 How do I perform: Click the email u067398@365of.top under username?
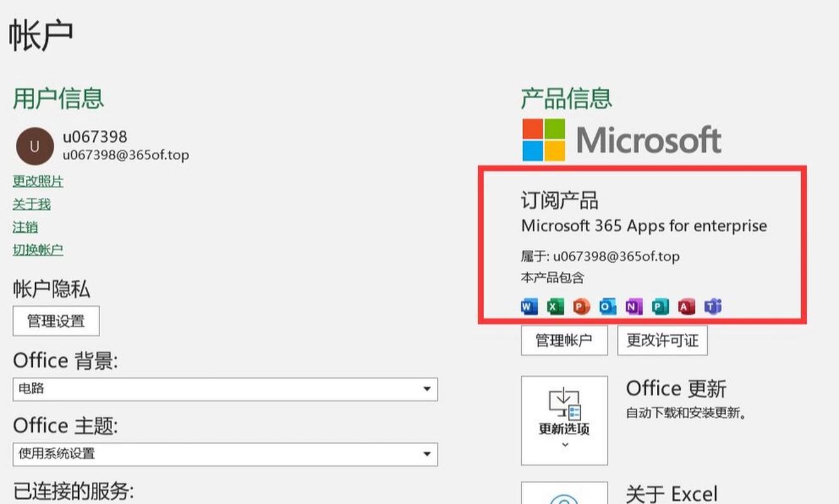[125, 155]
